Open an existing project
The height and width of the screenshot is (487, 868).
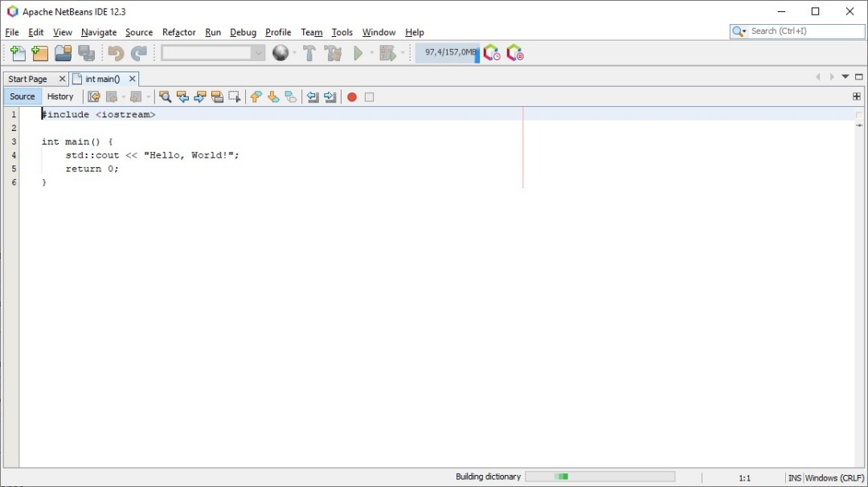coord(63,52)
